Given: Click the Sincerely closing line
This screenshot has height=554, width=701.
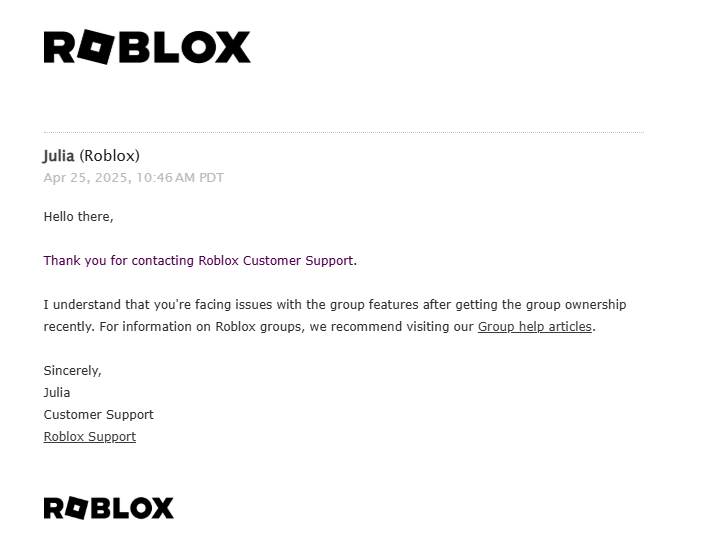Looking at the screenshot, I should coord(72,371).
